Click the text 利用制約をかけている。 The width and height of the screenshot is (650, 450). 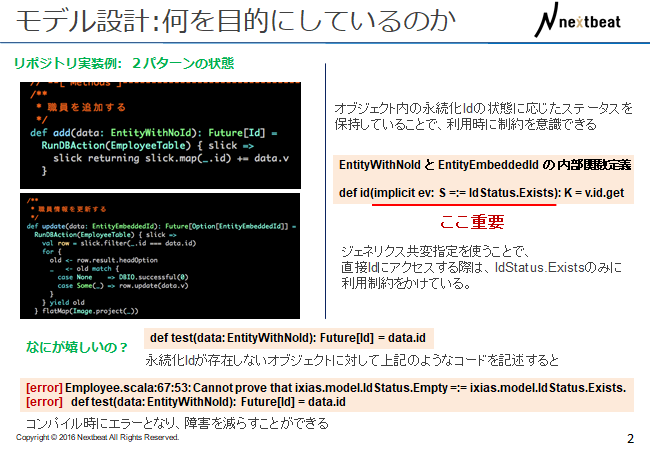(x=406, y=283)
